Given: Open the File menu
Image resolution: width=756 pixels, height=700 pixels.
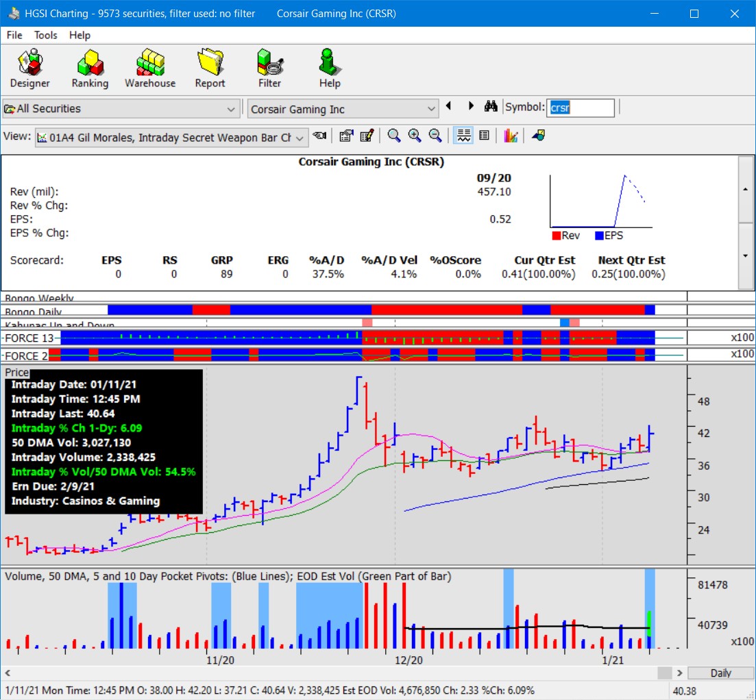Looking at the screenshot, I should pyautogui.click(x=14, y=35).
